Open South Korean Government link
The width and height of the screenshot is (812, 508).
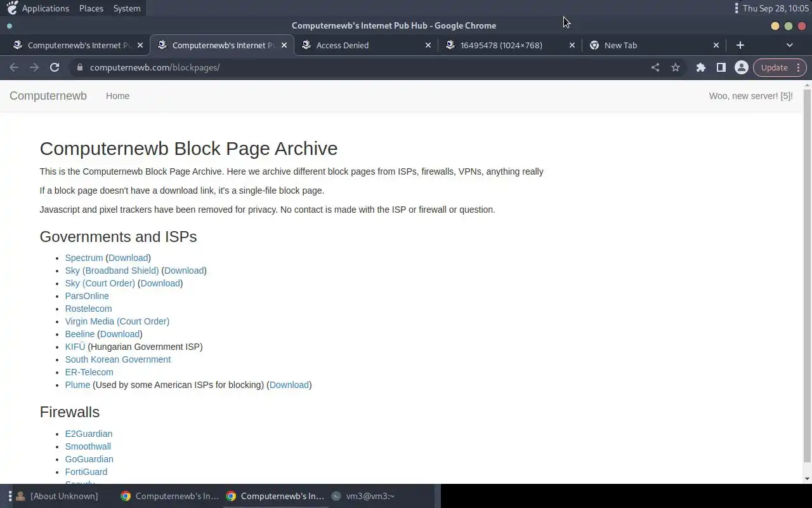117,359
